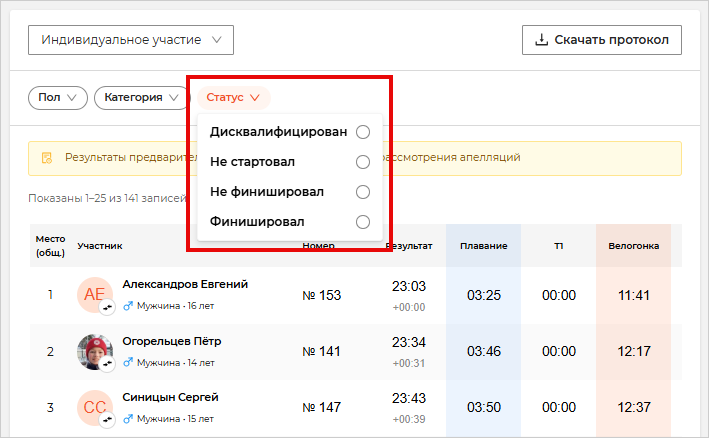The width and height of the screenshot is (709, 438).
Task: Click the Скачать протокол button
Action: 601,40
